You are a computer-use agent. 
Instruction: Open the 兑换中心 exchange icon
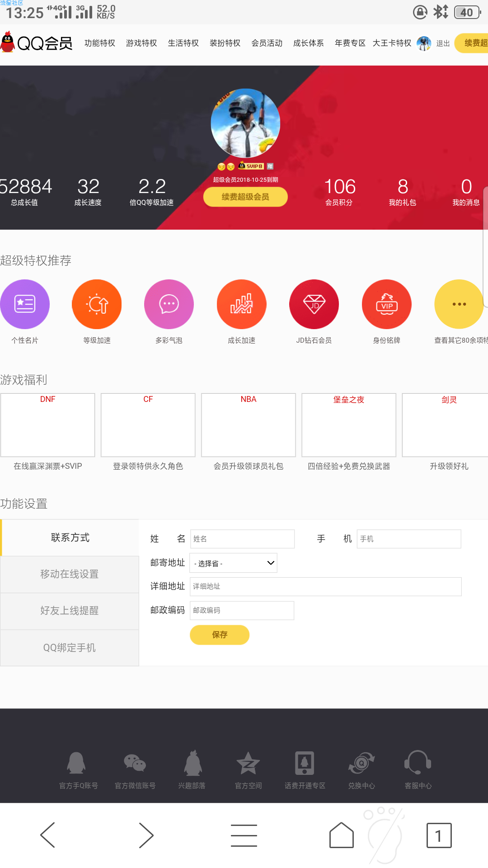pos(361,763)
